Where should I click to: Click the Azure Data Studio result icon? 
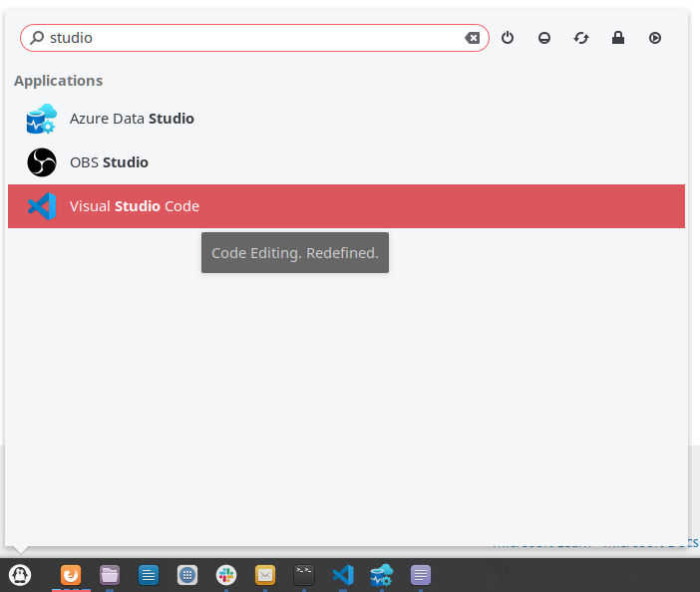tap(42, 119)
